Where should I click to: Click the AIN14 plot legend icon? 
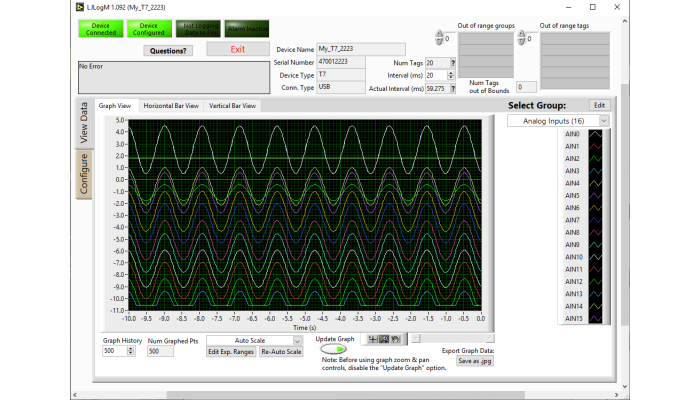tap(596, 306)
